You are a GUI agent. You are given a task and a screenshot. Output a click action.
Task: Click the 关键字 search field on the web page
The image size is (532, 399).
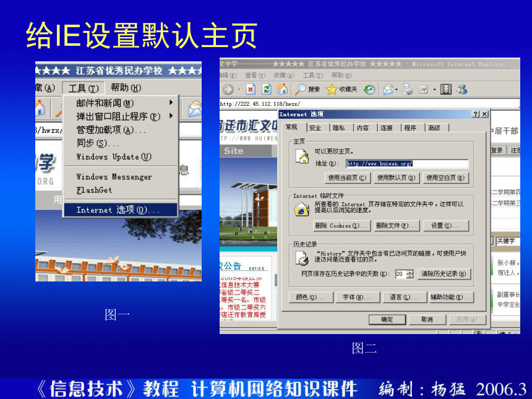[508, 241]
